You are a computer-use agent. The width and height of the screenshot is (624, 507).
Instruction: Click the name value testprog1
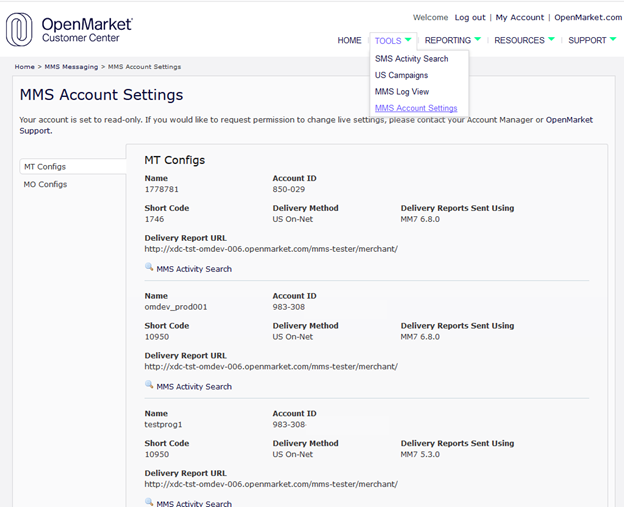(163, 425)
